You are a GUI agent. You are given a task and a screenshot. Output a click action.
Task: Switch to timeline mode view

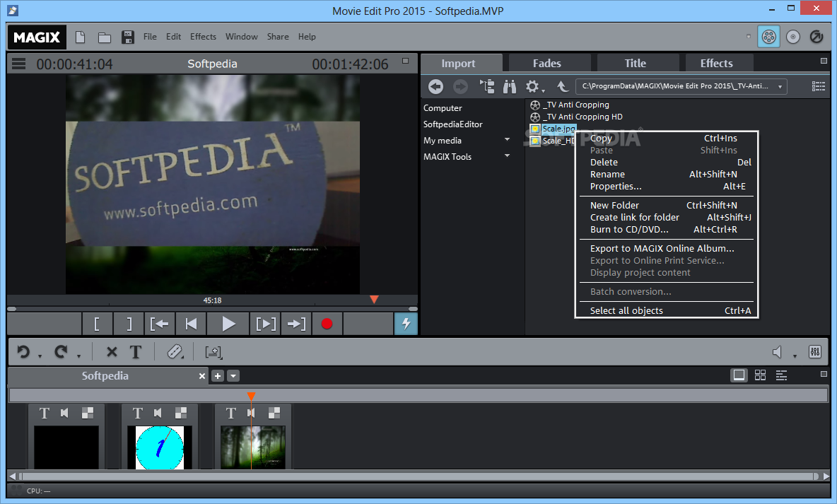point(781,375)
